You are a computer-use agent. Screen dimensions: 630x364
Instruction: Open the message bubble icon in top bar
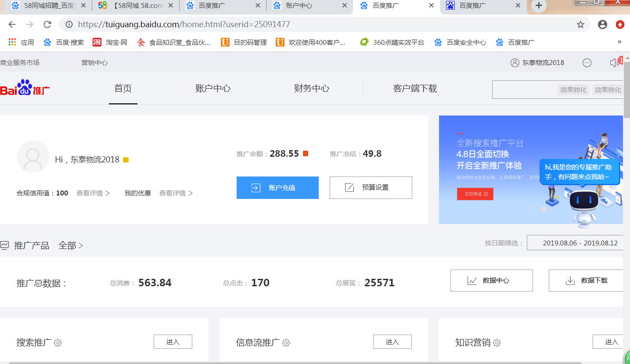point(587,63)
